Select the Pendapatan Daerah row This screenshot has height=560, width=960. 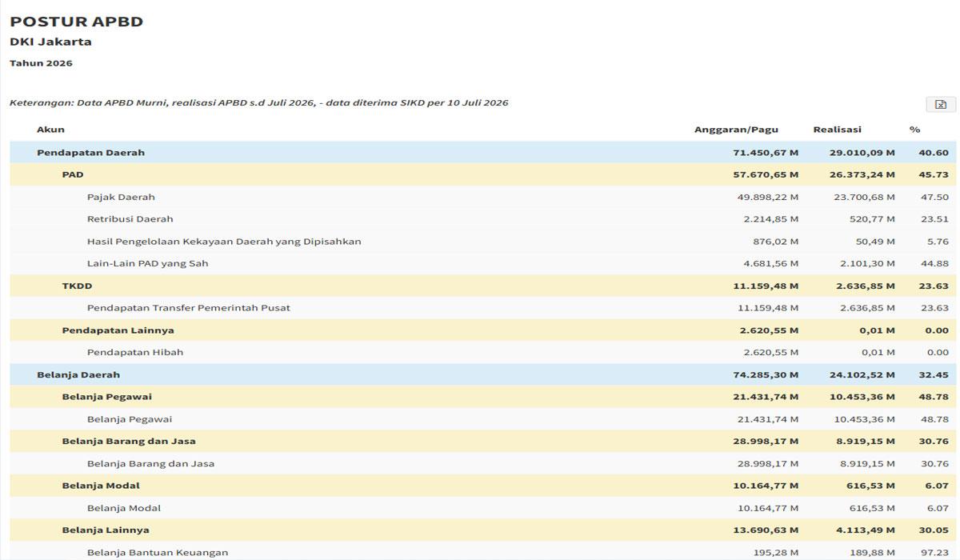point(483,152)
